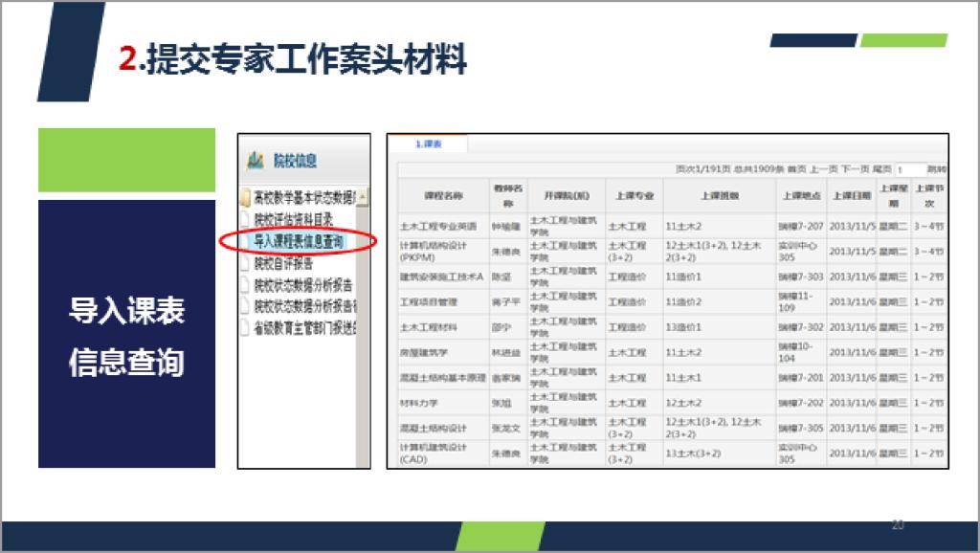Click the 上课专业 column header

(x=635, y=195)
